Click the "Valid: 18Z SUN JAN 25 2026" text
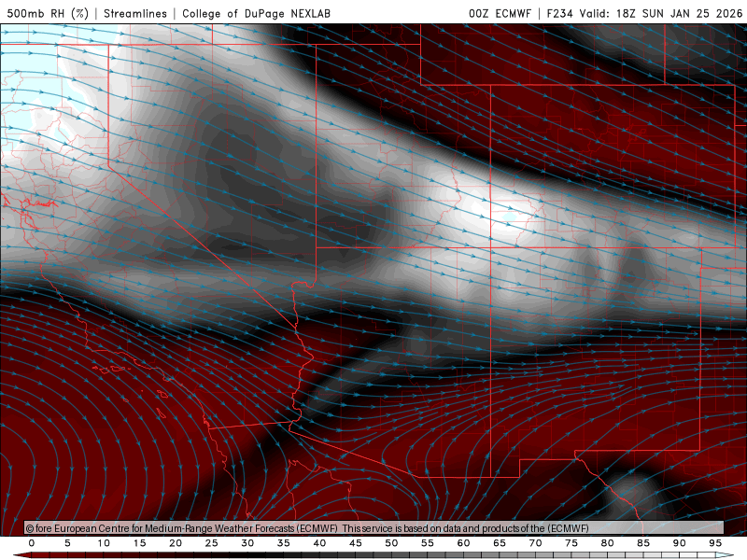 (661, 13)
